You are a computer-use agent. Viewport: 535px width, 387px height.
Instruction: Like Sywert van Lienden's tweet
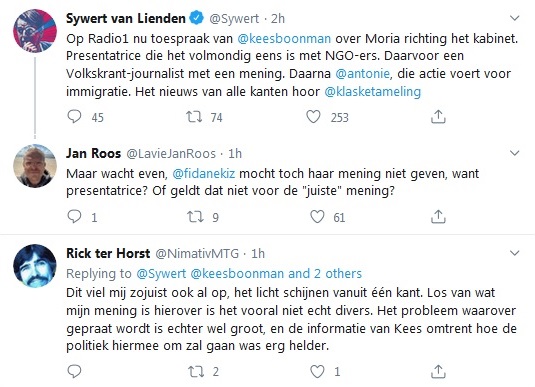pos(313,117)
